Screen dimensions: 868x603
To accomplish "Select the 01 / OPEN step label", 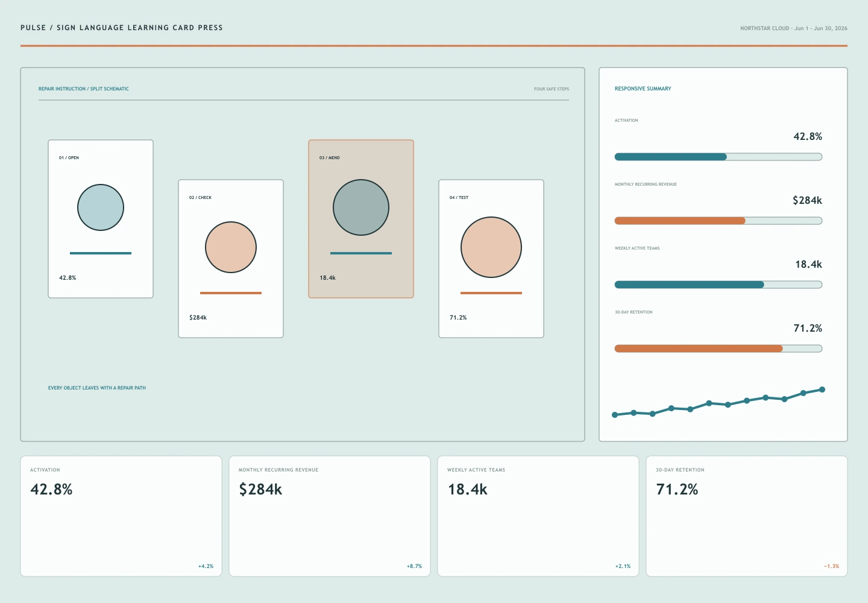I will (69, 158).
